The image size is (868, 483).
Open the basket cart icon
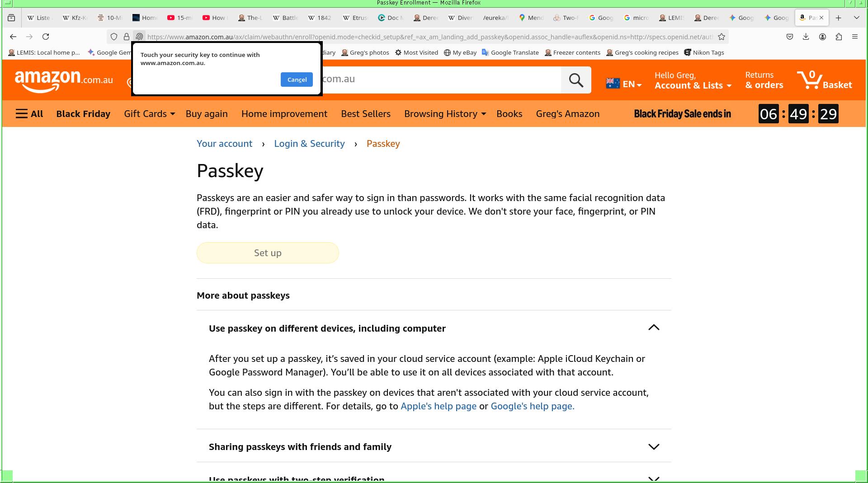(x=810, y=80)
